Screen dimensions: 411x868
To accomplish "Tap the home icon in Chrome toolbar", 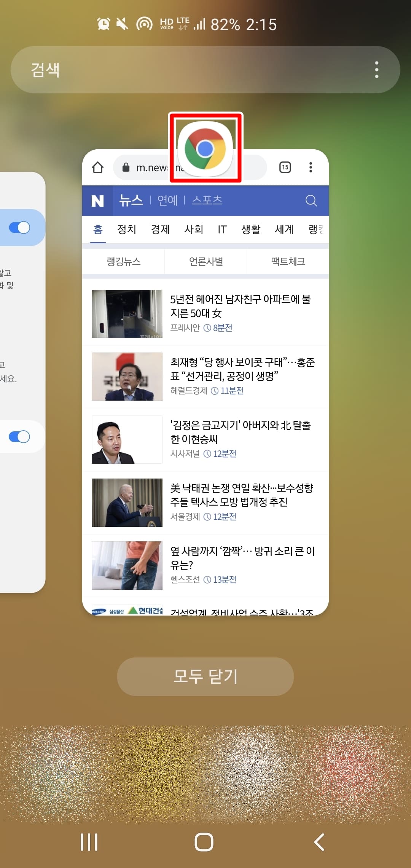I will pos(98,167).
